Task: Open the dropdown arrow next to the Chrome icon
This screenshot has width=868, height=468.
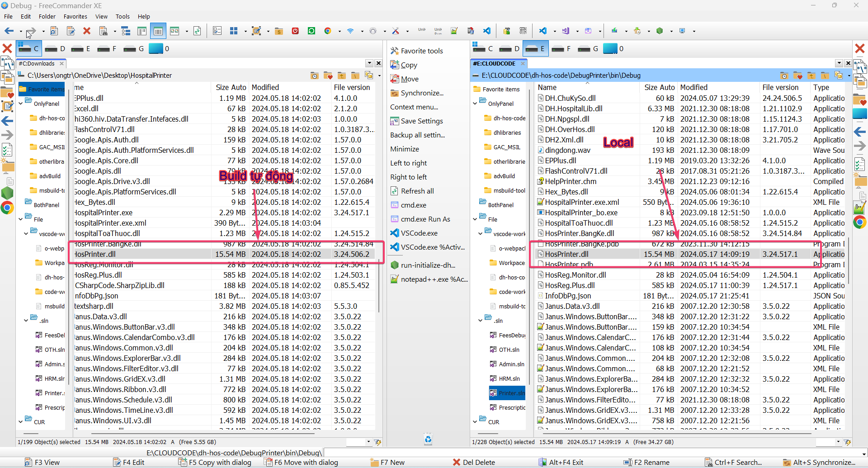Action: click(x=340, y=31)
